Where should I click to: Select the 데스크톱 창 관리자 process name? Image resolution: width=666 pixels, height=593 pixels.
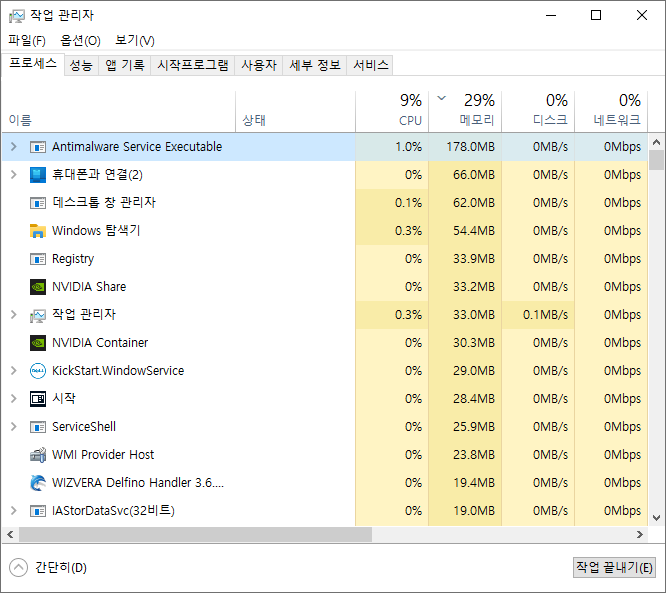coord(104,203)
